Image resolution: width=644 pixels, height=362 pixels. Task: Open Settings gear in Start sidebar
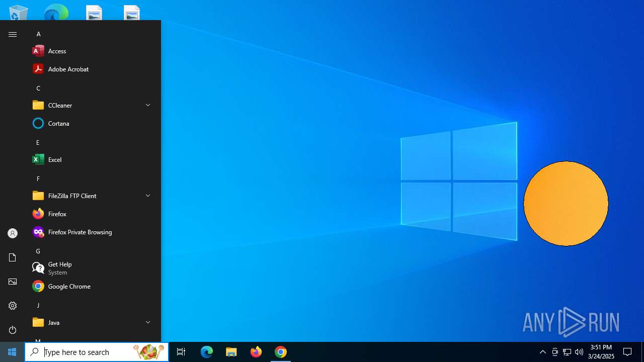tap(13, 306)
